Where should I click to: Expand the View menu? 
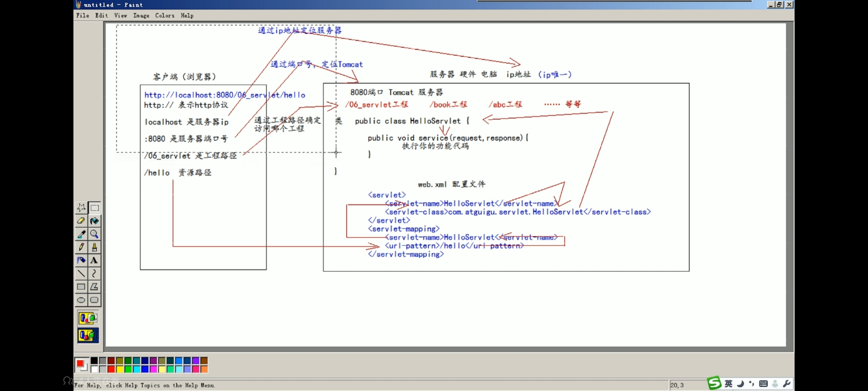[120, 16]
